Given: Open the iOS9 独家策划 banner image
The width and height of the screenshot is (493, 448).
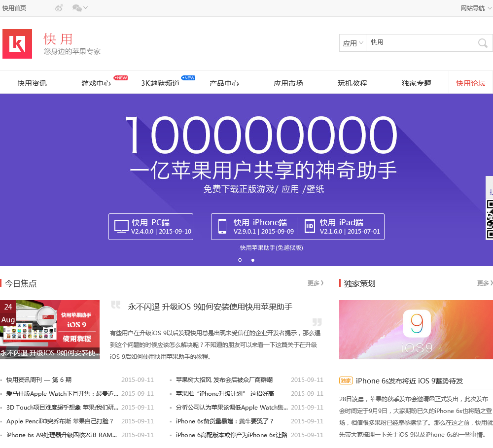Looking at the screenshot, I should (x=416, y=330).
